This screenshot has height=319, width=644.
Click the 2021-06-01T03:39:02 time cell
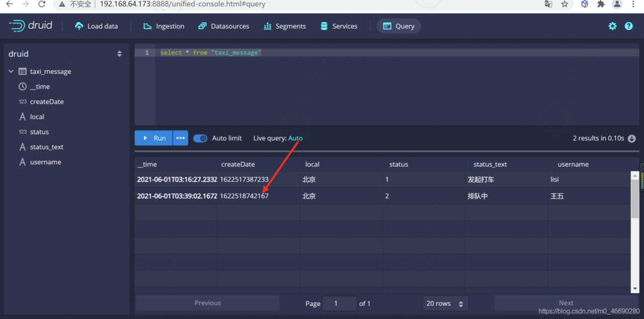tap(177, 196)
